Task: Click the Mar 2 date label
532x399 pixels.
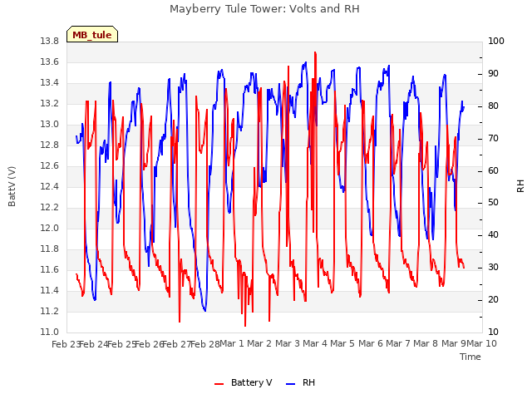Action: pyautogui.click(x=259, y=343)
